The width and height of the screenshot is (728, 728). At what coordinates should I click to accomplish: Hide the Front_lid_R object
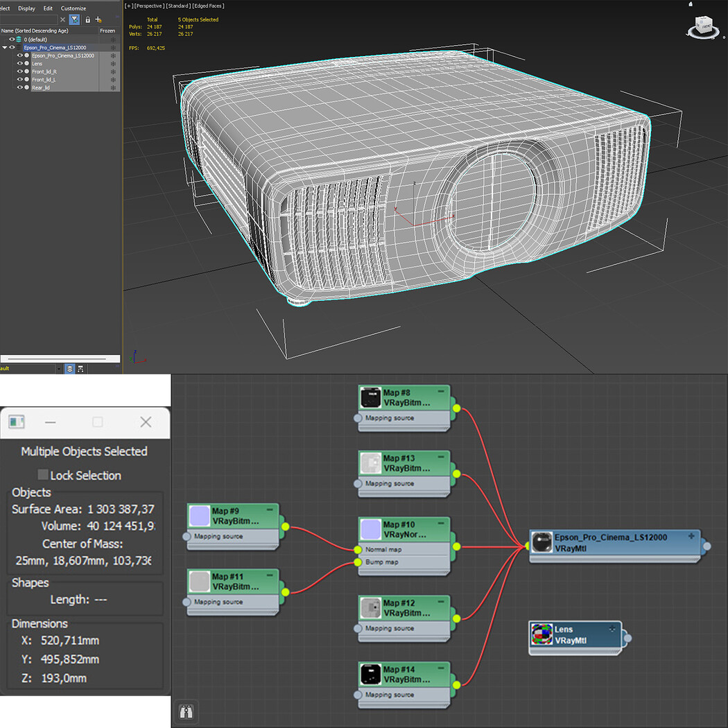pos(20,71)
